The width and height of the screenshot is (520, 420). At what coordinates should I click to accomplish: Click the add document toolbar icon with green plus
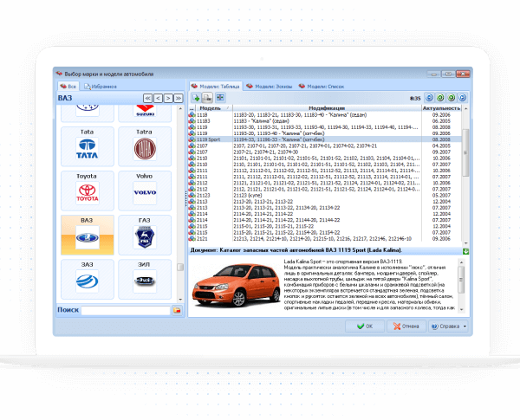[x=196, y=98]
